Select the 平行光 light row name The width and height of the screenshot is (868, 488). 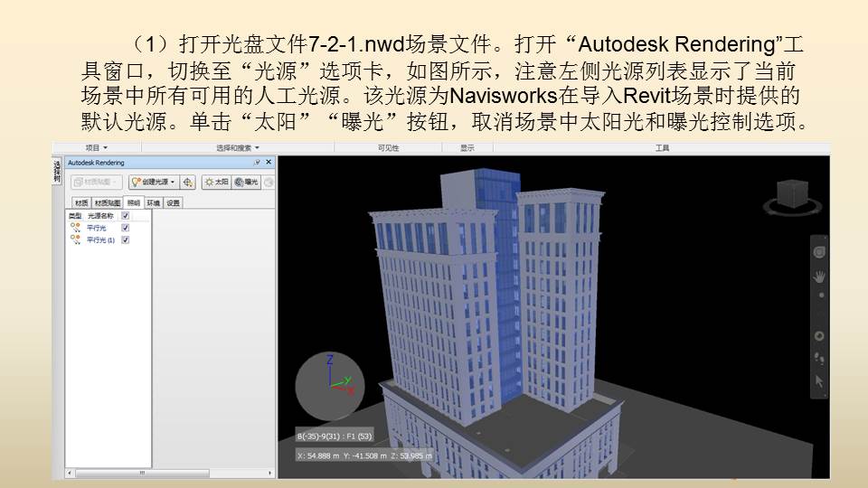97,228
